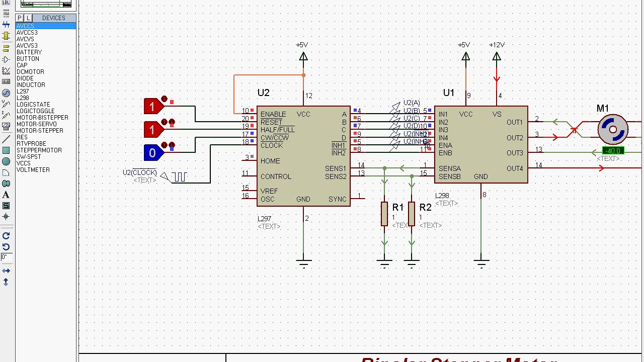Select VOLTMETER in the device list
This screenshot has height=362, width=644.
(x=46, y=170)
